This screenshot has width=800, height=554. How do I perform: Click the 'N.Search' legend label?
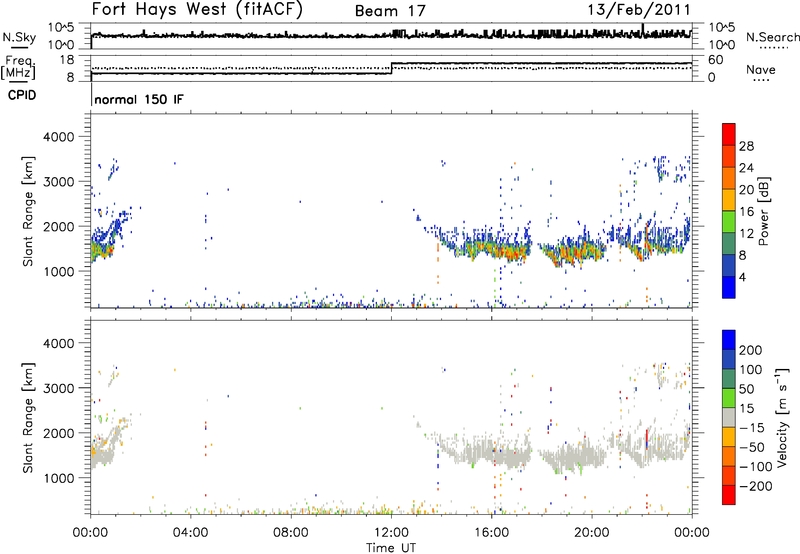tap(773, 37)
